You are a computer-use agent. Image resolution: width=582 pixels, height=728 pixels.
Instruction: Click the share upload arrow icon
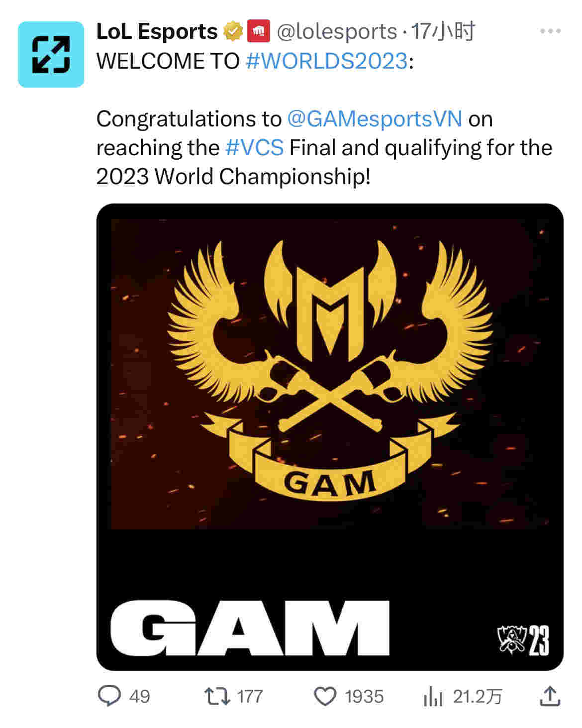(550, 696)
